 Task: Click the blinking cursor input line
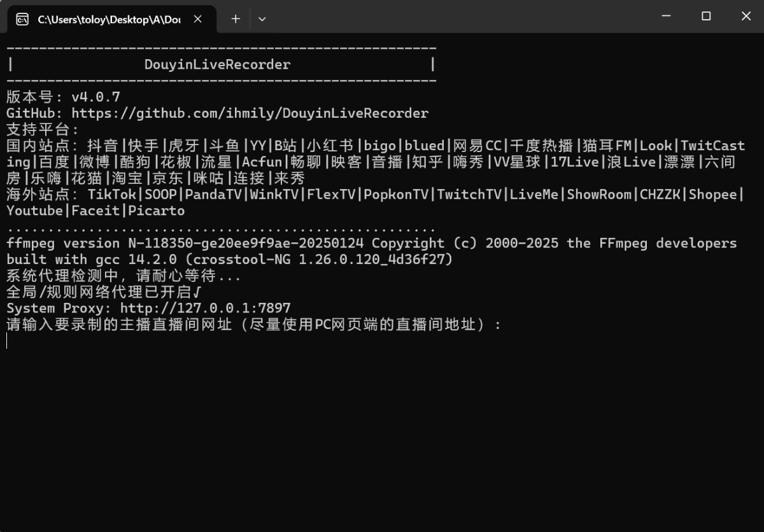click(x=8, y=341)
